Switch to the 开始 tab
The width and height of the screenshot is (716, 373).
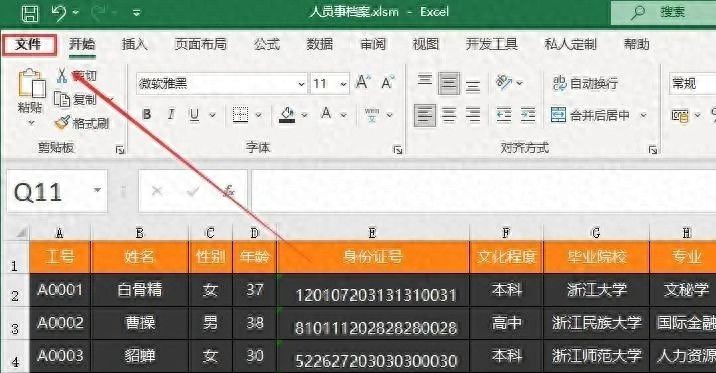(x=83, y=44)
